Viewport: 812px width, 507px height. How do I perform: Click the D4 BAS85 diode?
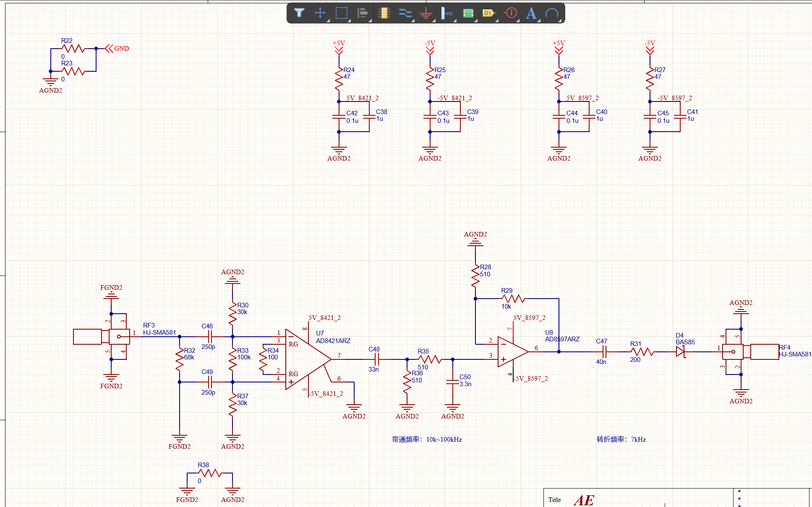(x=680, y=352)
